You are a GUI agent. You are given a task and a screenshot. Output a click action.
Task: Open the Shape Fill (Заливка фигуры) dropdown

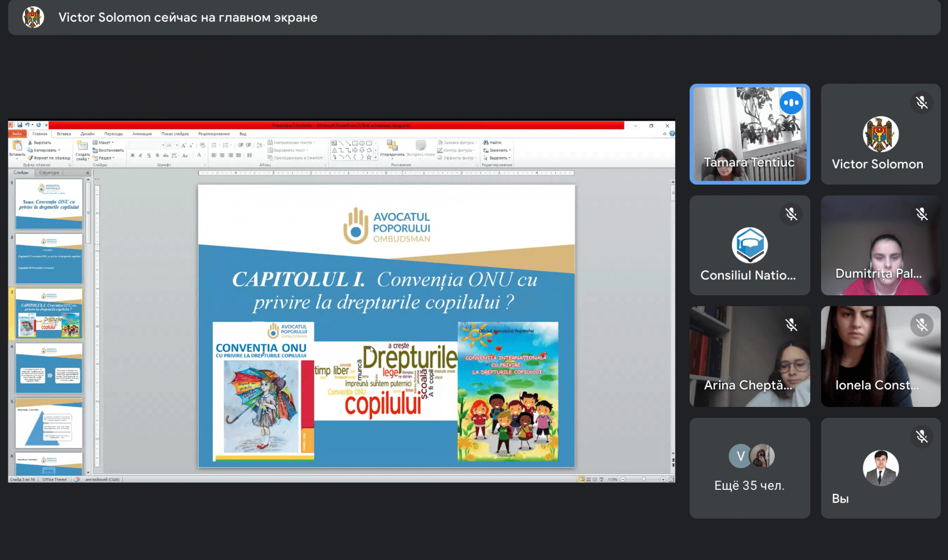(x=458, y=143)
